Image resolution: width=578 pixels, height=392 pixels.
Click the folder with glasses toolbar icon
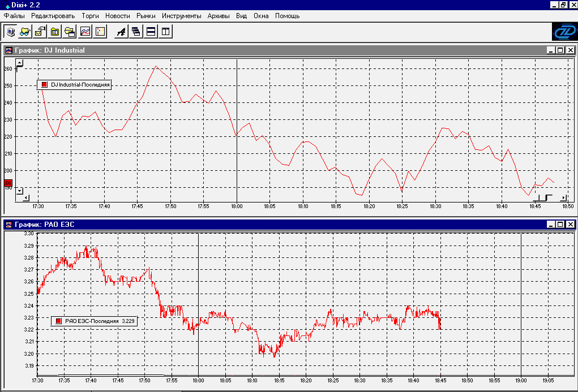click(25, 32)
